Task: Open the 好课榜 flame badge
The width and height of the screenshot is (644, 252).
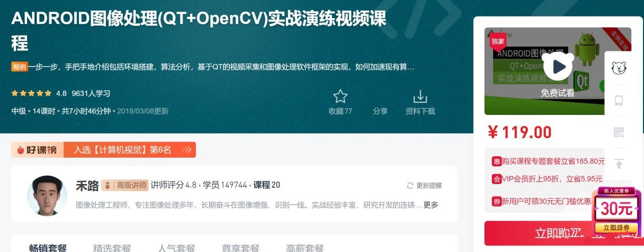Action: click(x=37, y=150)
